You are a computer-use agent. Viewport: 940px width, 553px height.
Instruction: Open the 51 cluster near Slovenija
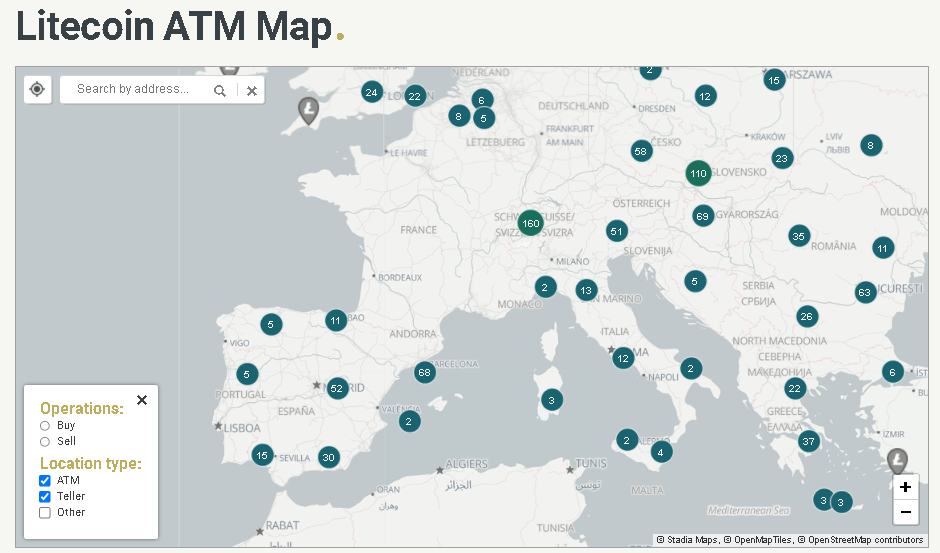click(x=616, y=231)
